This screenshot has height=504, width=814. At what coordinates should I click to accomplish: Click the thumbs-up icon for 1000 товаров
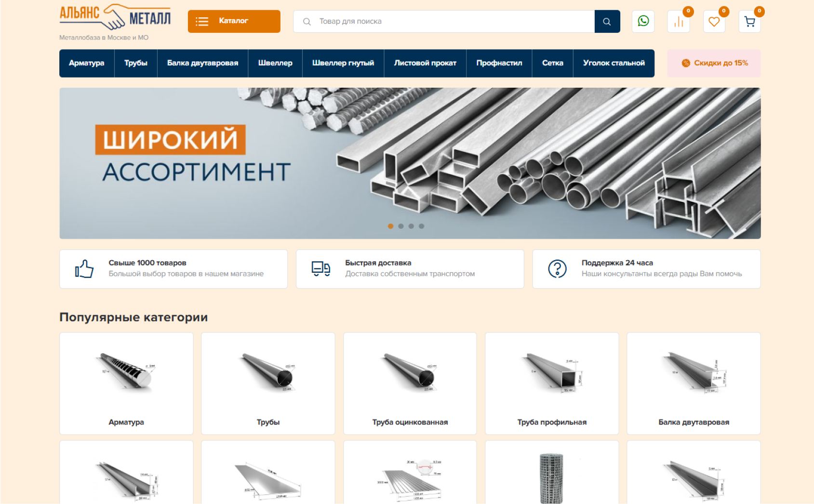pos(84,269)
